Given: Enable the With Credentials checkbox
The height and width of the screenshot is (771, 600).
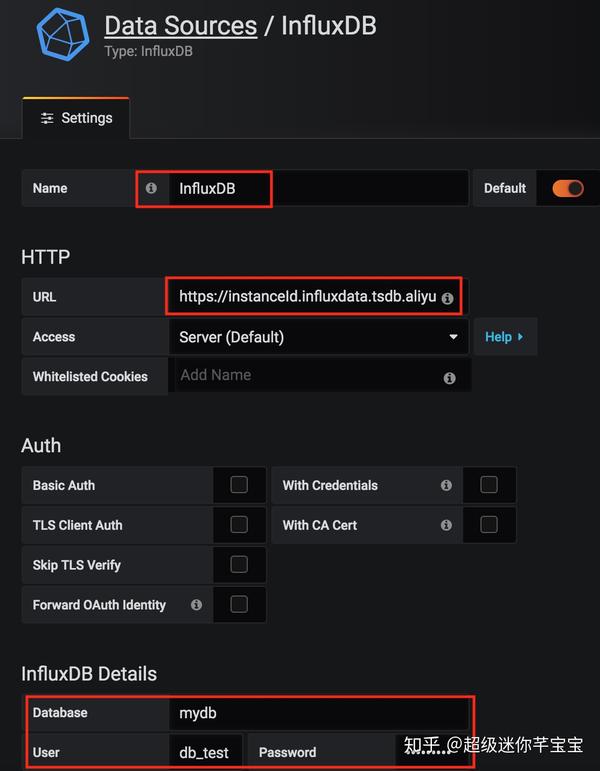Looking at the screenshot, I should tap(489, 485).
